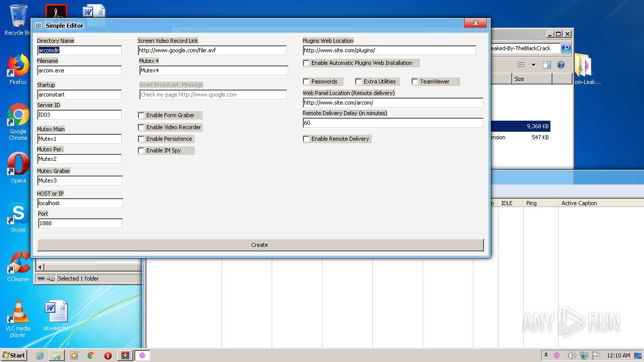Switch to the pink app taskbar item
The width and height of the screenshot is (644, 362).
[x=142, y=355]
